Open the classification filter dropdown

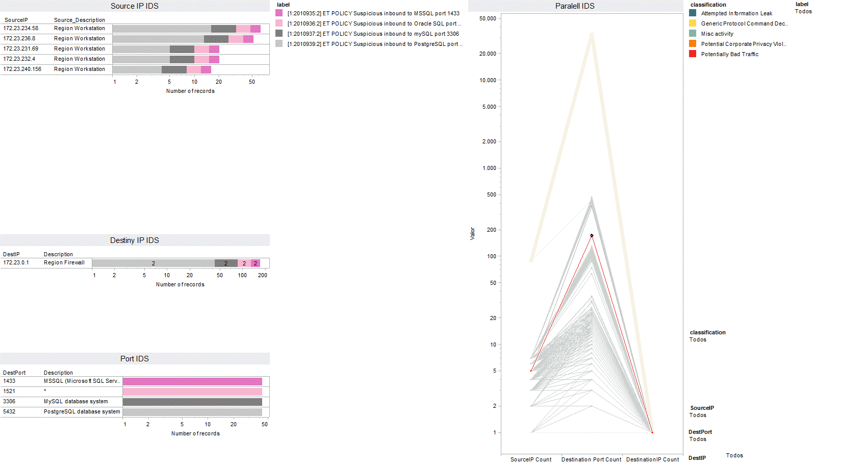click(698, 339)
